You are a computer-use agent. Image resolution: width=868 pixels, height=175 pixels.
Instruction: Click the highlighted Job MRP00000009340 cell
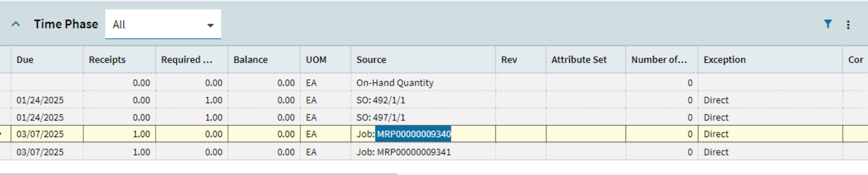[x=423, y=134]
